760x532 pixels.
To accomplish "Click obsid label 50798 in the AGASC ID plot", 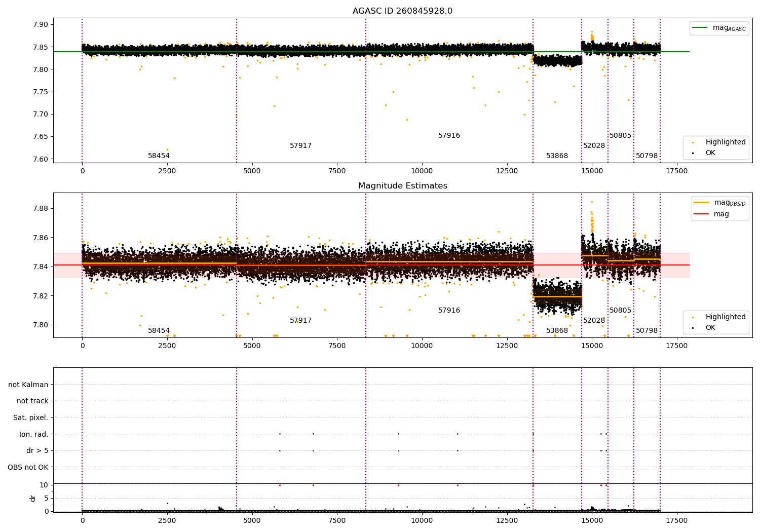I will pos(647,156).
